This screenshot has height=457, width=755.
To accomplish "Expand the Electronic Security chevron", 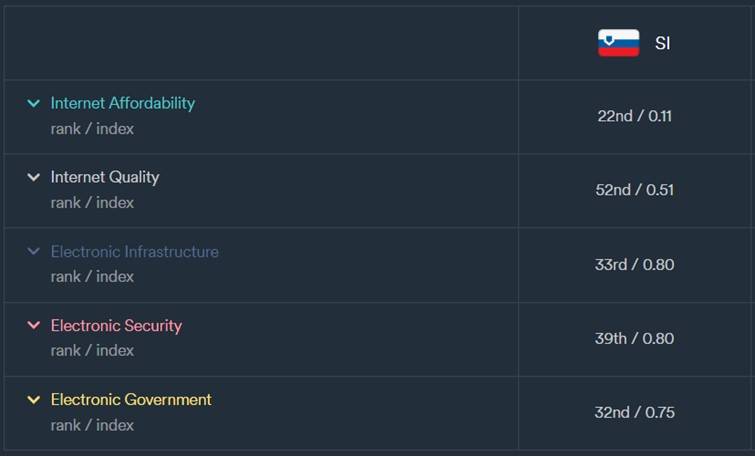I will pyautogui.click(x=34, y=325).
